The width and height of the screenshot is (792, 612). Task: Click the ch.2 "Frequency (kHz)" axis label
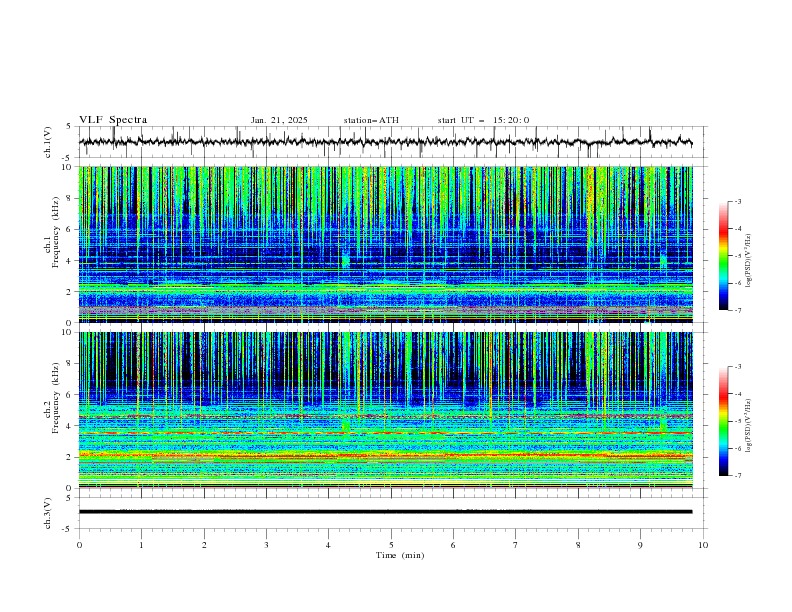pyautogui.click(x=55, y=398)
